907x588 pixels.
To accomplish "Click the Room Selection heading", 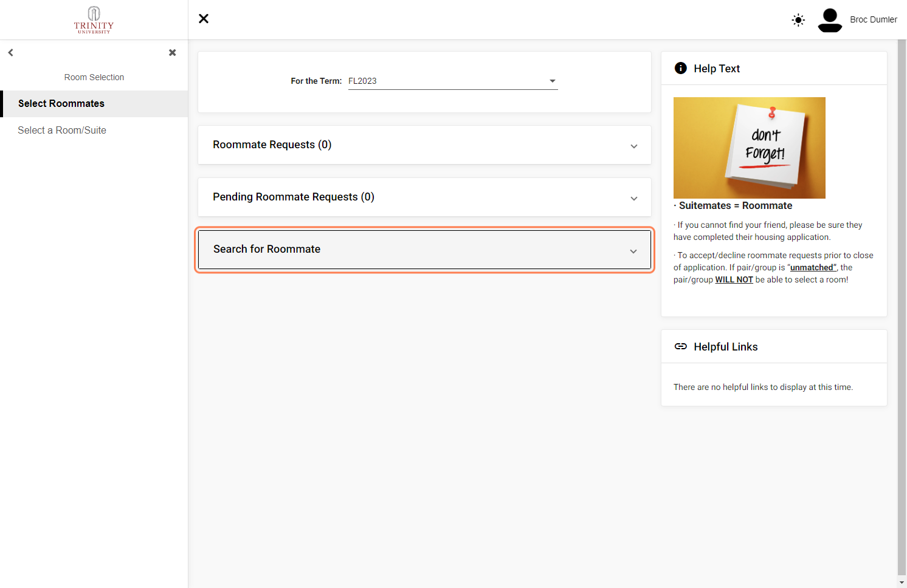I will [x=94, y=77].
